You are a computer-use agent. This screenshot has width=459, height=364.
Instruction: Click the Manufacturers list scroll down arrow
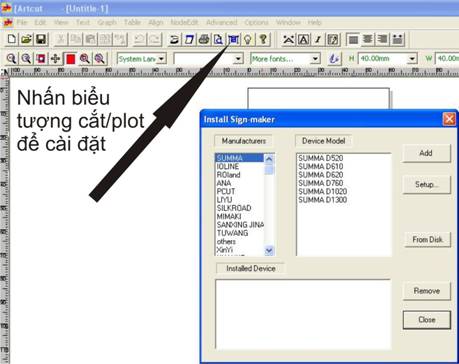pos(269,251)
